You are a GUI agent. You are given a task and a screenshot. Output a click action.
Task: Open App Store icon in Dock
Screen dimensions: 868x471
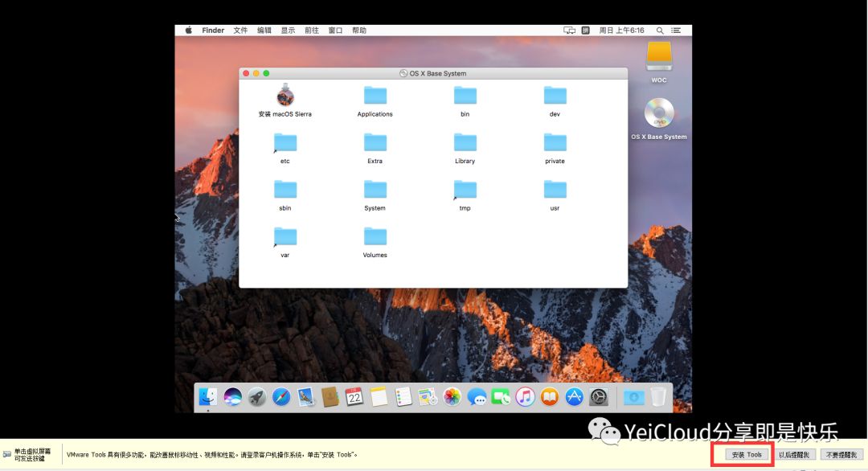point(574,397)
